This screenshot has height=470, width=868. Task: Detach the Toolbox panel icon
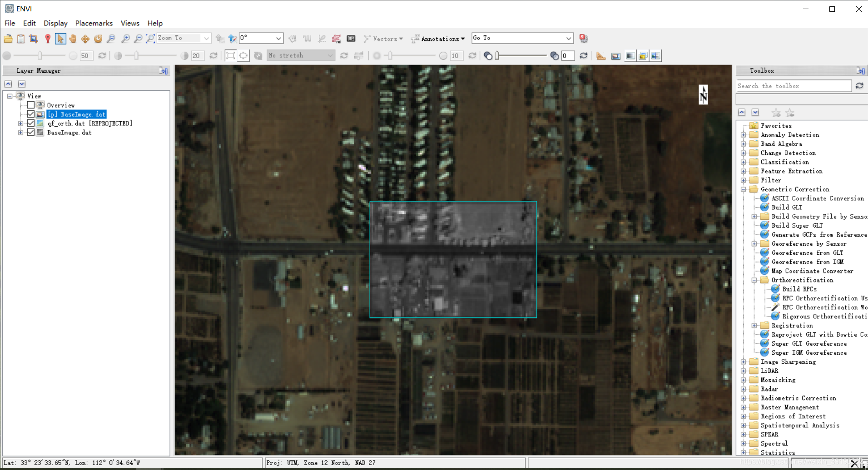coord(861,71)
